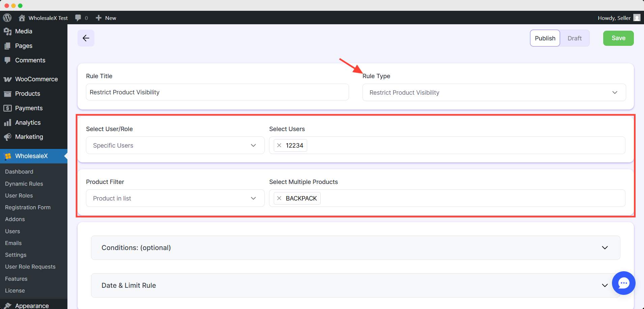Click the back arrow button
Image resolution: width=644 pixels, height=309 pixels.
[86, 38]
